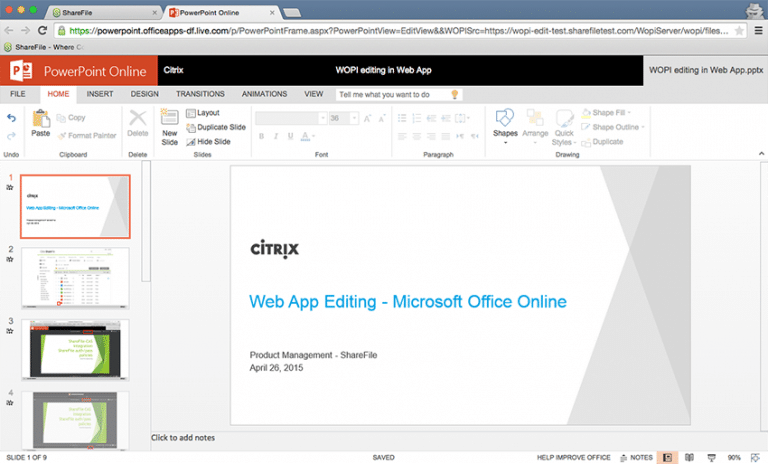Select the Format Painter tool
Image resolution: width=768 pixels, height=464 pixels.
coord(87,136)
